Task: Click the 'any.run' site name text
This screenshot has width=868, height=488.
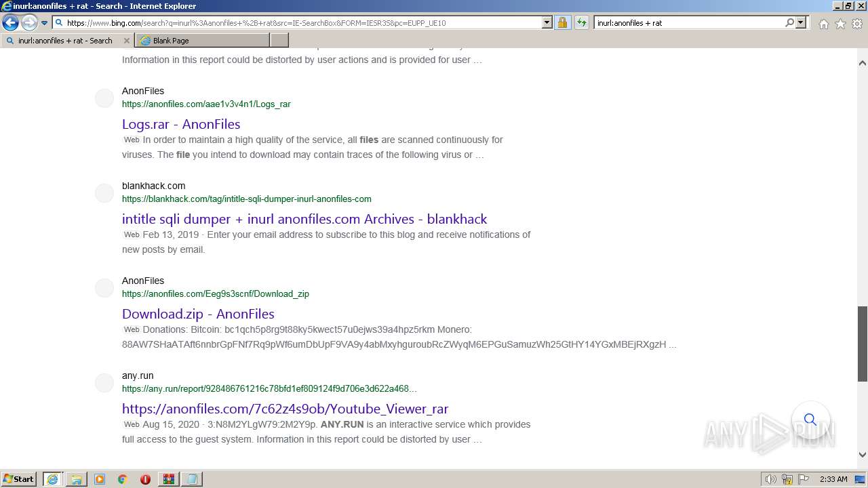Action: 138,375
